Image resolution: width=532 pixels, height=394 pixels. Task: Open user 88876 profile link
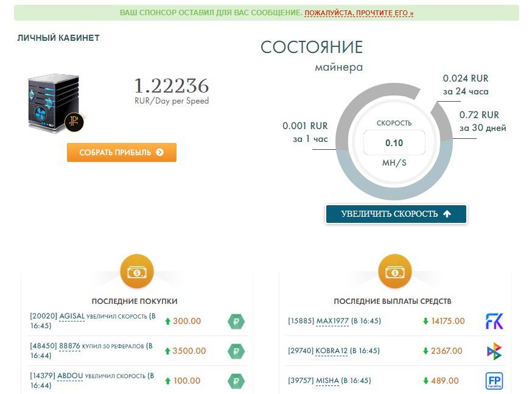coord(69,346)
